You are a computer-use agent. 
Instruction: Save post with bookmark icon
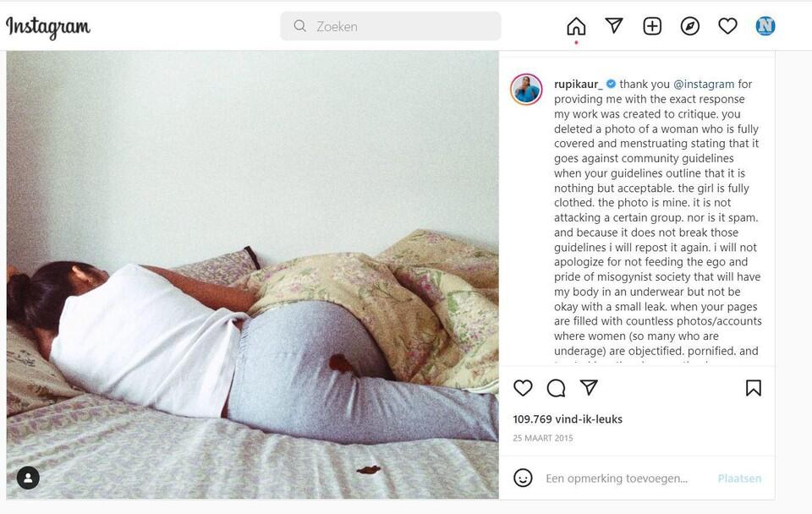pyautogui.click(x=754, y=388)
